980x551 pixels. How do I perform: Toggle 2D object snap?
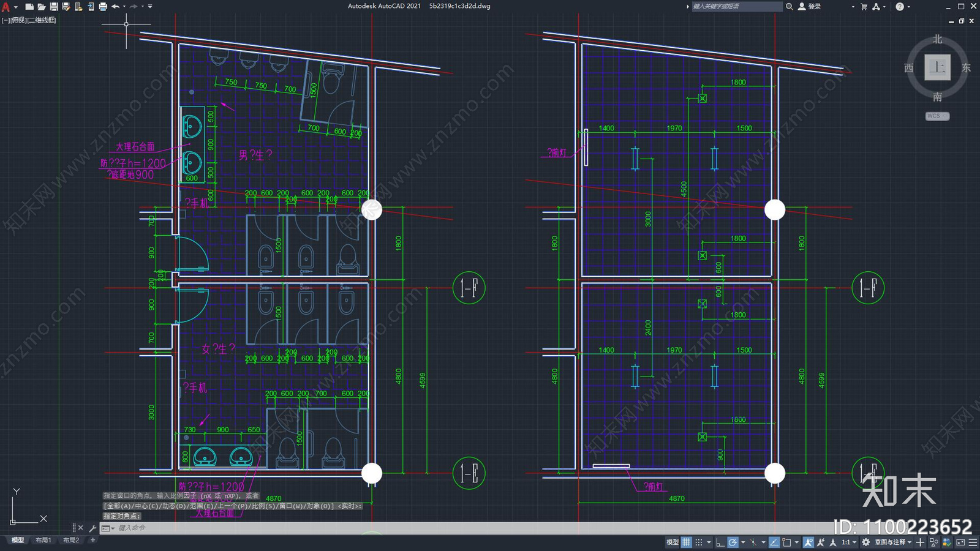tap(787, 542)
